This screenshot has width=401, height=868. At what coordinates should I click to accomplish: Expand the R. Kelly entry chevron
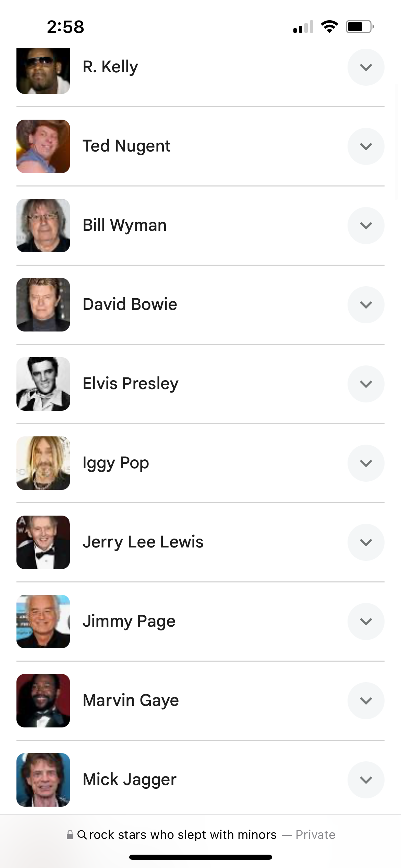[366, 67]
